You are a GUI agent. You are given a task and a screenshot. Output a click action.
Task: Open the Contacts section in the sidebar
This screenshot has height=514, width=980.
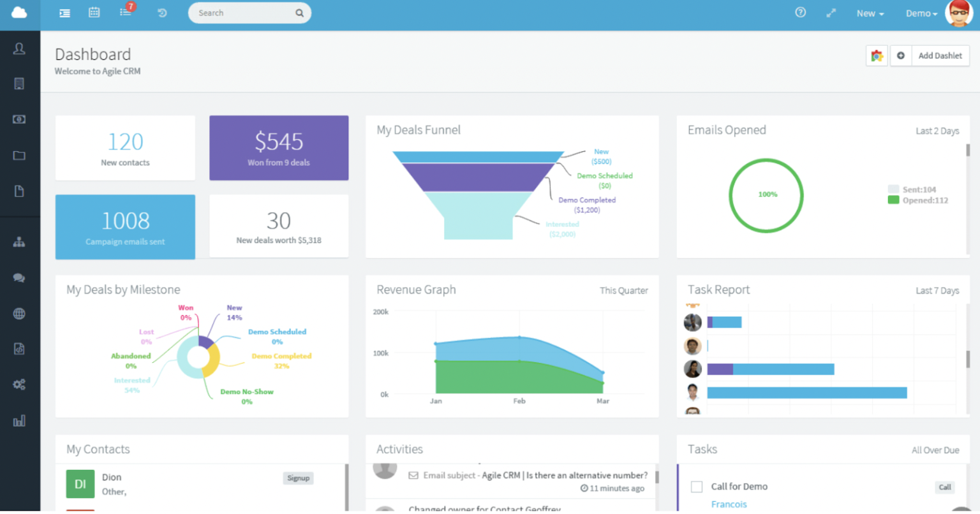click(x=19, y=48)
